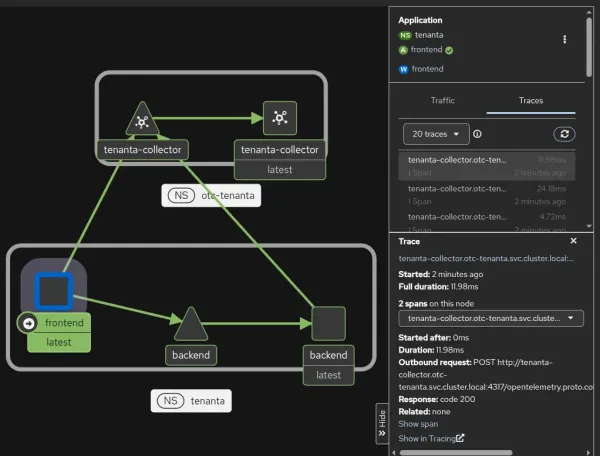Select the backend service triangle node

coord(191,325)
